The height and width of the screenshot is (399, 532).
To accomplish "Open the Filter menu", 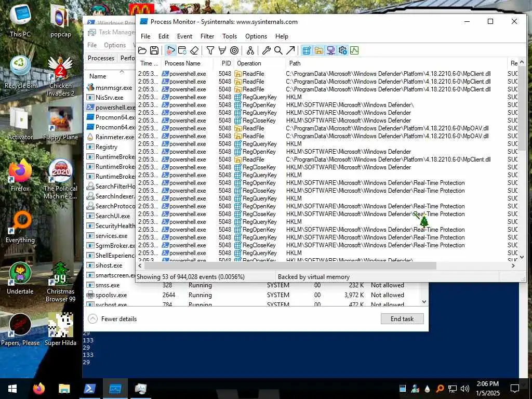I will point(207,36).
